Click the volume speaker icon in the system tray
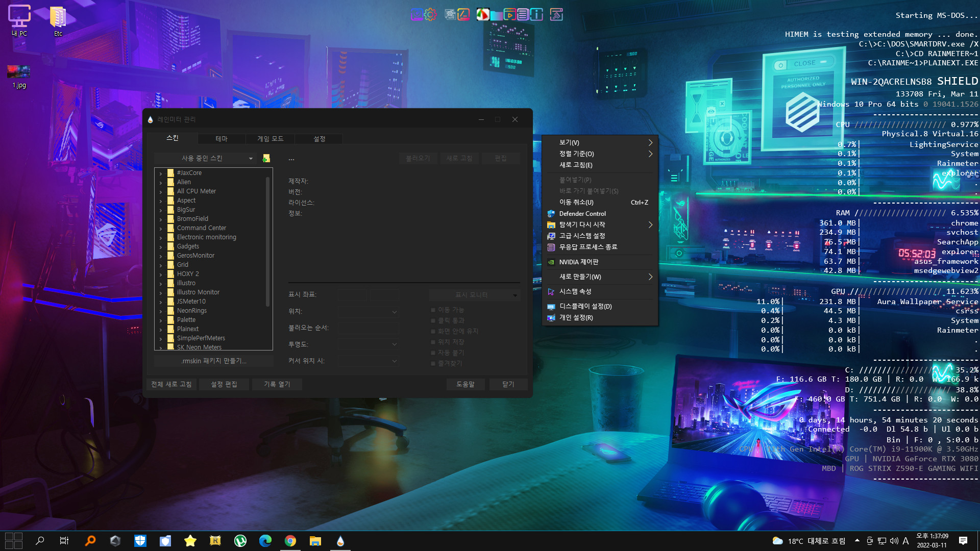 coord(894,541)
